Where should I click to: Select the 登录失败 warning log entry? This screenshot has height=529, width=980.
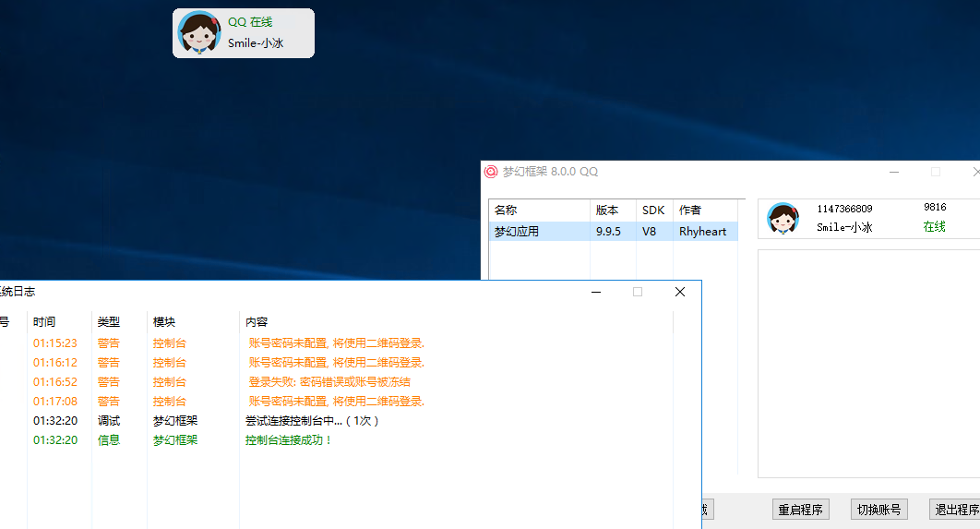329,382
